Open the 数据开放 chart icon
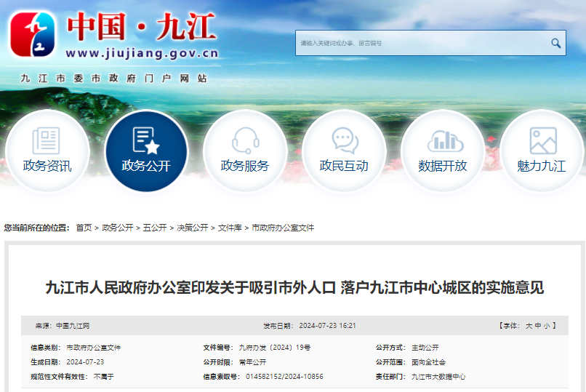 coord(443,141)
